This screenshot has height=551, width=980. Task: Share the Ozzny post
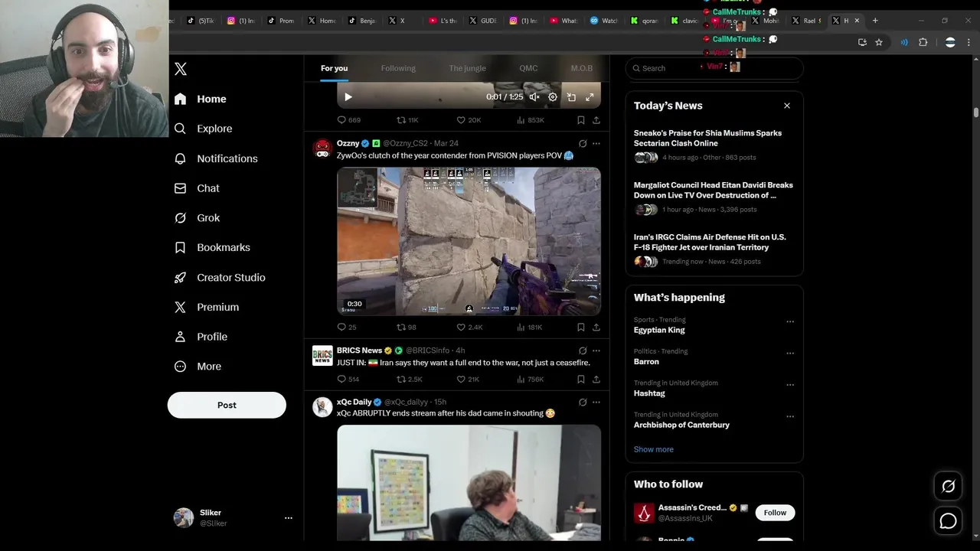(596, 327)
